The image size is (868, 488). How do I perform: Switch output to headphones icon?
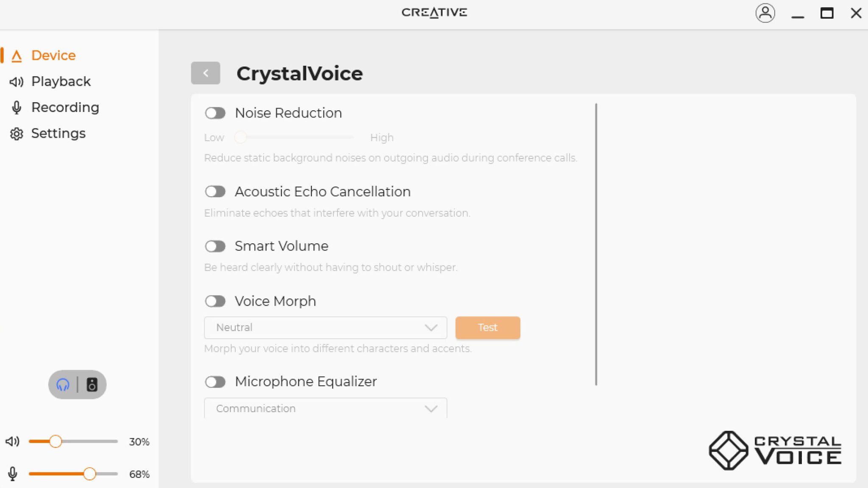pos(63,385)
